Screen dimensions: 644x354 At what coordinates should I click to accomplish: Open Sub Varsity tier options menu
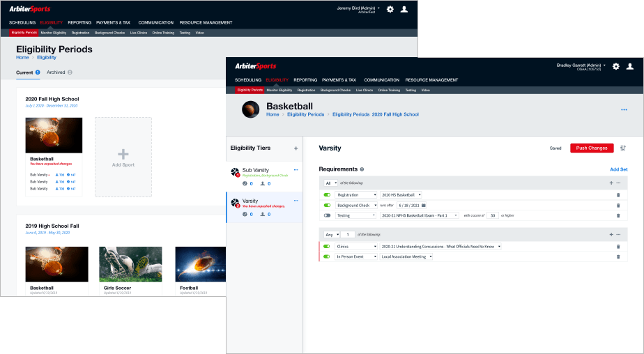click(296, 169)
